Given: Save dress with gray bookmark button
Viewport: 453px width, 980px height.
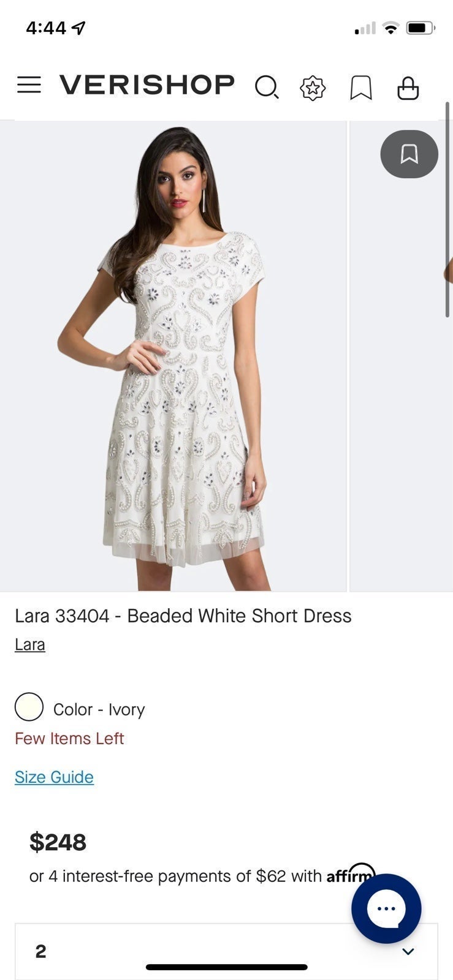Looking at the screenshot, I should coord(409,154).
